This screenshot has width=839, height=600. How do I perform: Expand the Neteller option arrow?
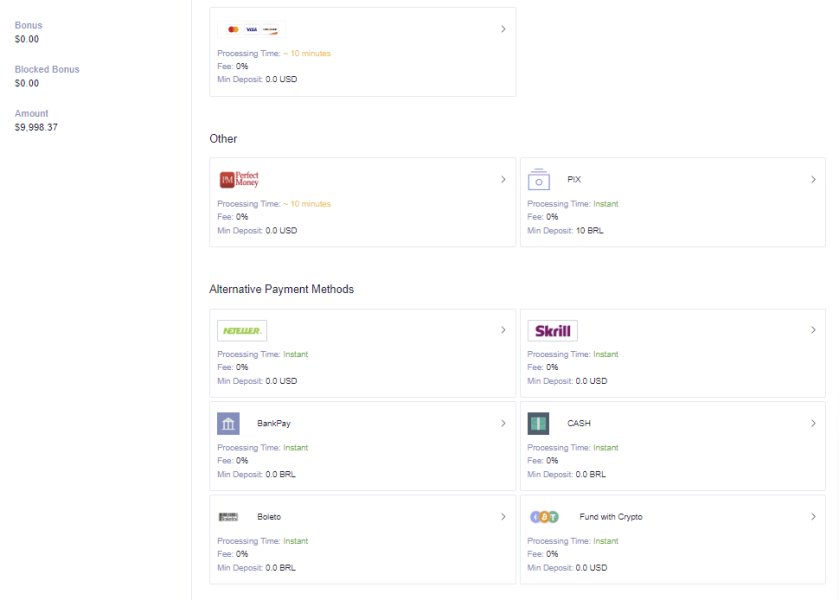[503, 330]
